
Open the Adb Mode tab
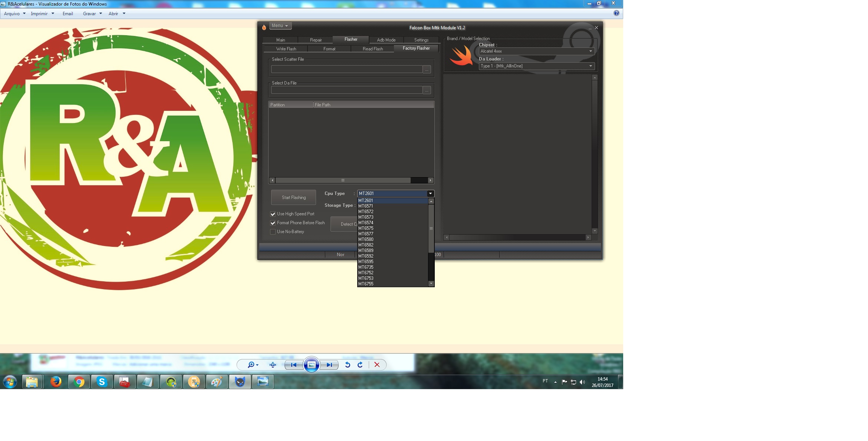[386, 40]
